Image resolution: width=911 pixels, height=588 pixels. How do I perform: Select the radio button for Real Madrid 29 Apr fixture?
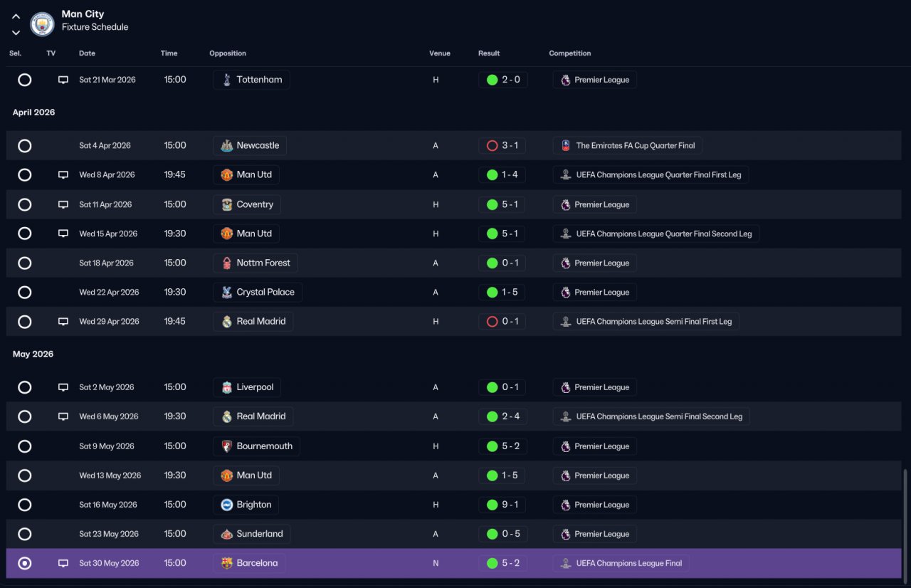[24, 322]
